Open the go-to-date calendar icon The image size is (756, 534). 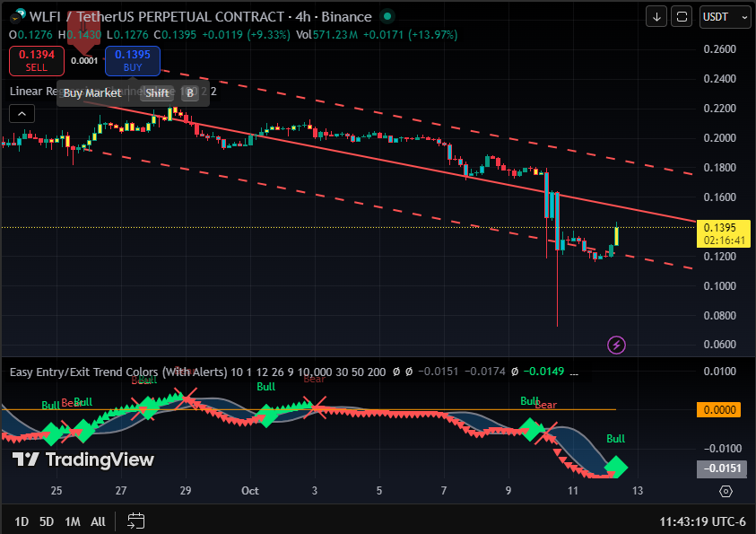click(x=136, y=521)
